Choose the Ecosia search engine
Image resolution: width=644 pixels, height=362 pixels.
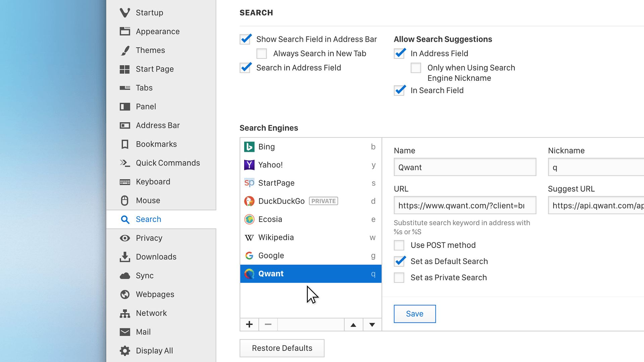(x=270, y=219)
